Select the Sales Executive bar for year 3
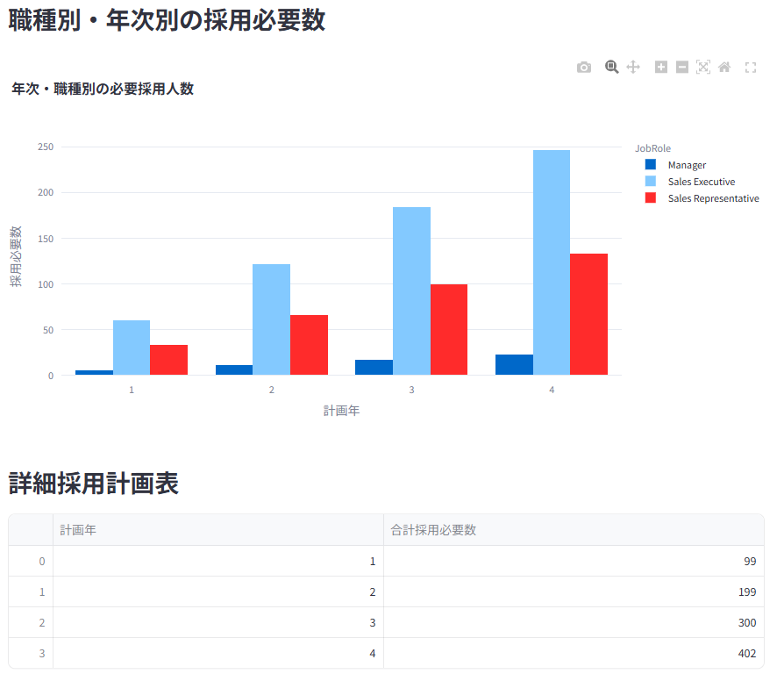784x681 pixels. point(411,290)
